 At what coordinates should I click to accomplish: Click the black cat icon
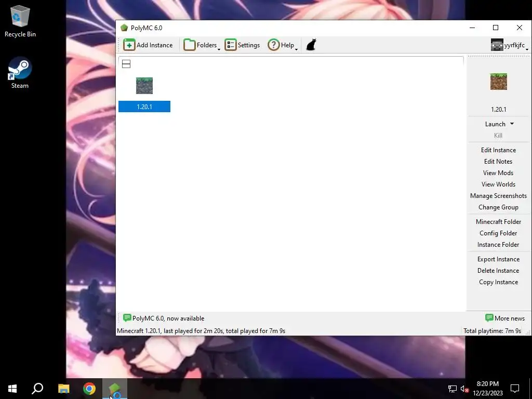[311, 45]
